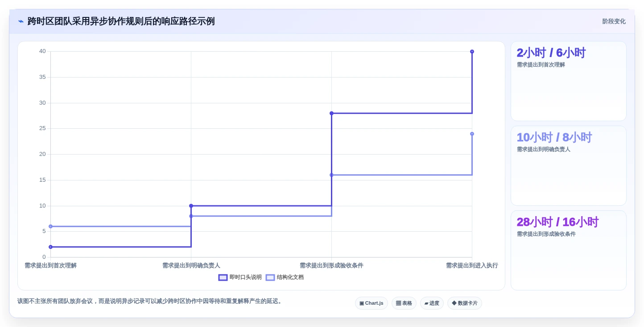Click the 2小时 / 6小时 stat card
The width and height of the screenshot is (644, 327).
tap(569, 81)
